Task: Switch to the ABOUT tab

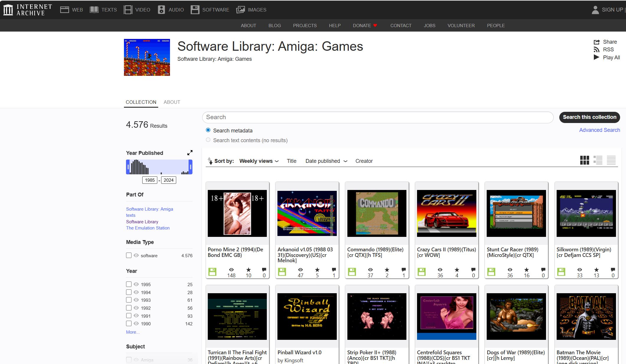Action: [x=172, y=102]
